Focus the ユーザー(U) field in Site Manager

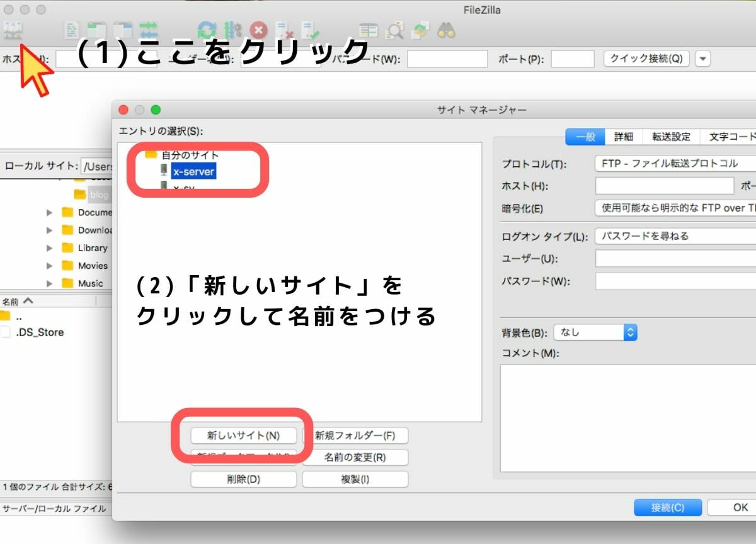click(x=675, y=259)
